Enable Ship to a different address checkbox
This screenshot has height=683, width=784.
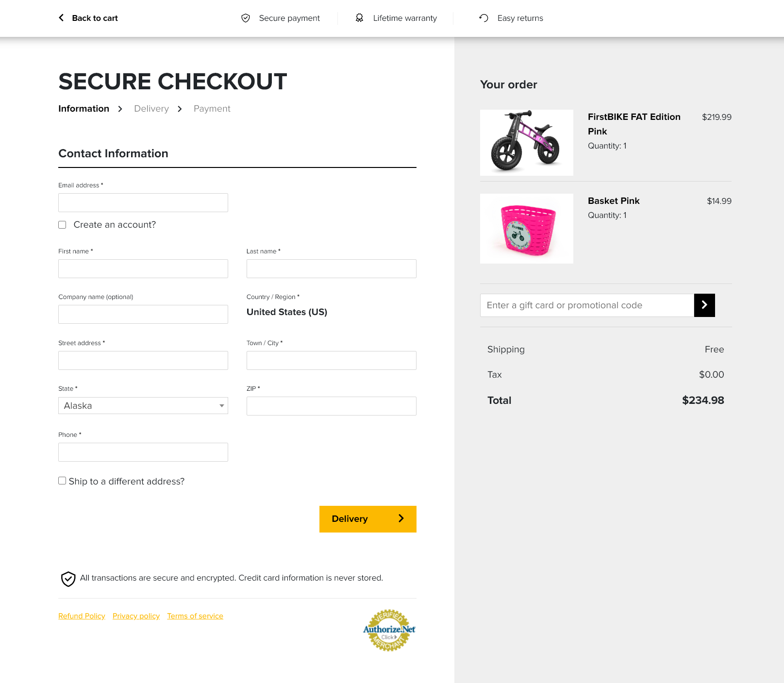[62, 481]
